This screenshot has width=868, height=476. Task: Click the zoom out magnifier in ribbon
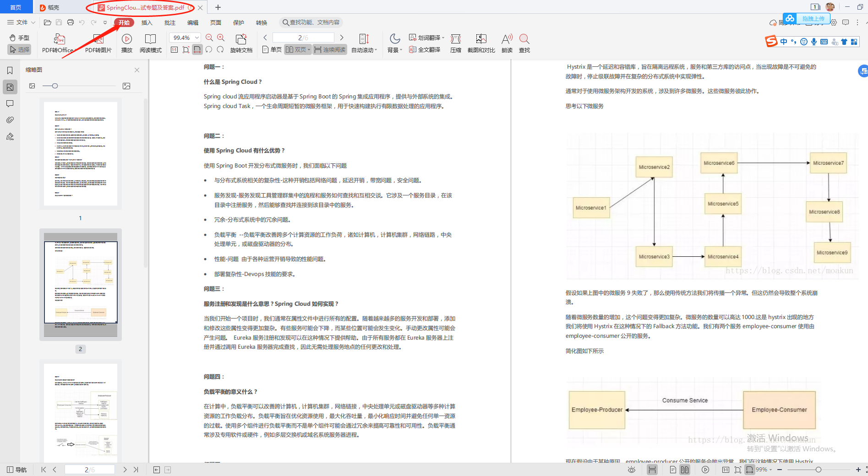(209, 38)
